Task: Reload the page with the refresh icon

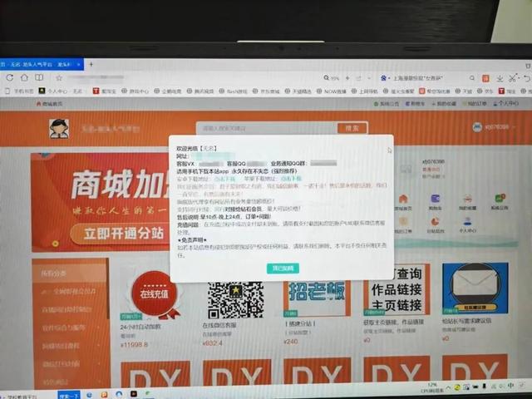Action: (9, 77)
